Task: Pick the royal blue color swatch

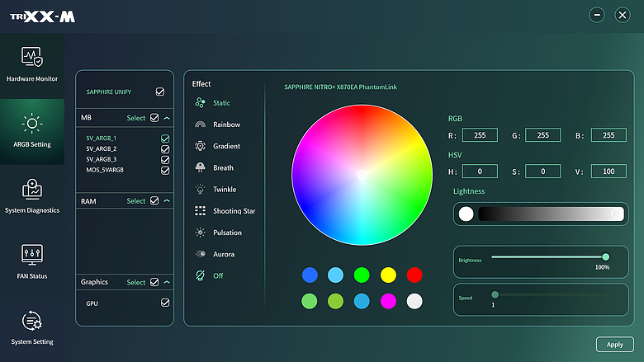Action: [x=310, y=275]
